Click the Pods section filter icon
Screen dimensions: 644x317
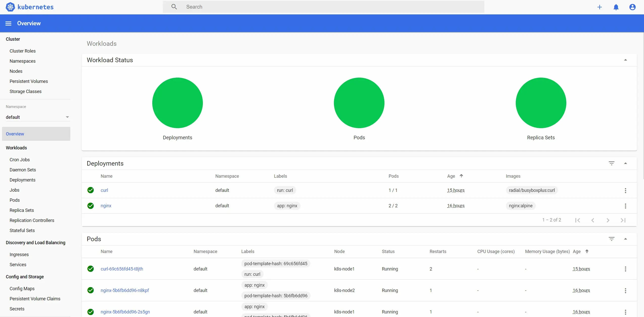click(611, 239)
